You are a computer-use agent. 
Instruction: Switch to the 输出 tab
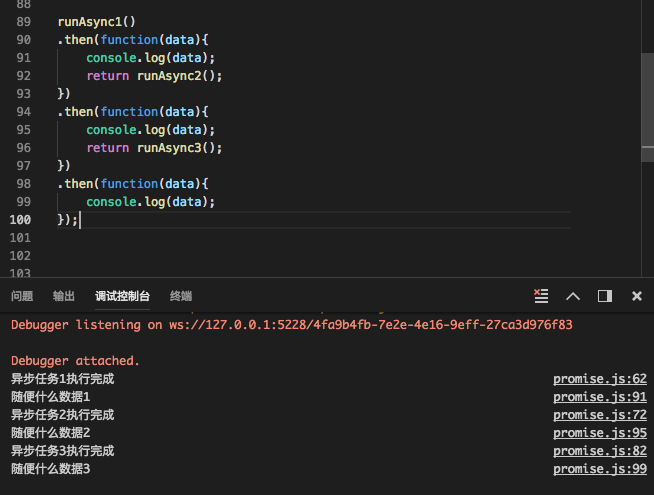tap(64, 296)
